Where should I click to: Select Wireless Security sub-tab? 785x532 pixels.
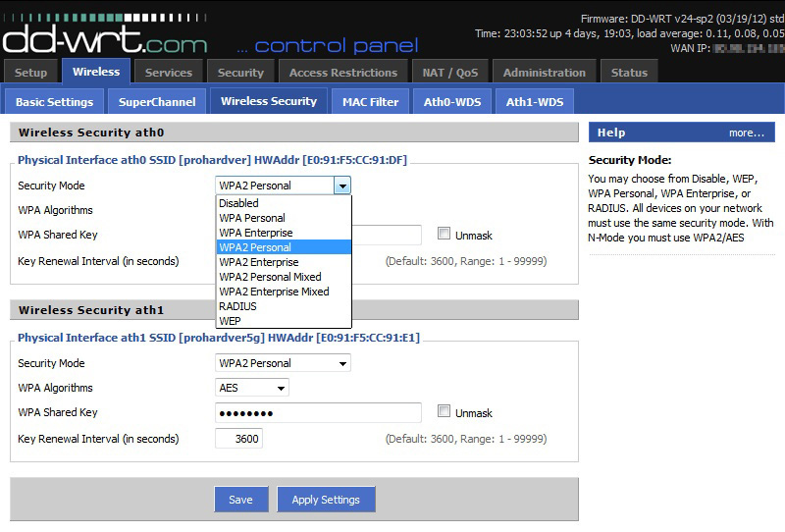point(269,101)
